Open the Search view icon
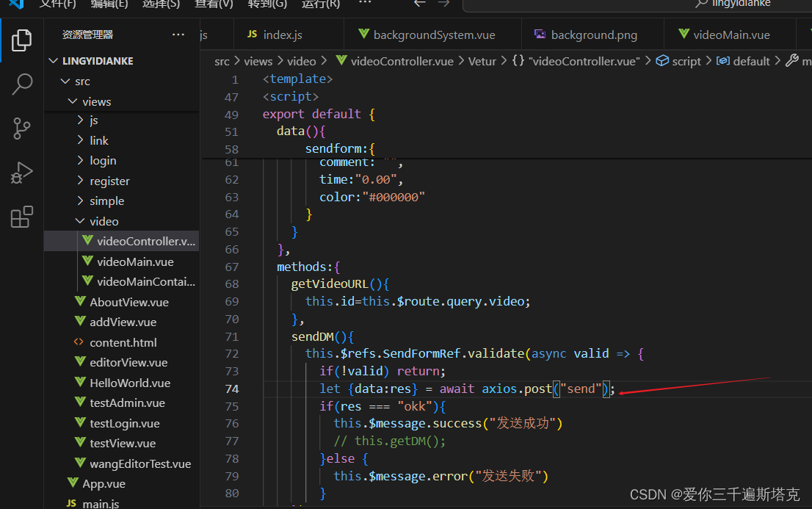 [22, 84]
